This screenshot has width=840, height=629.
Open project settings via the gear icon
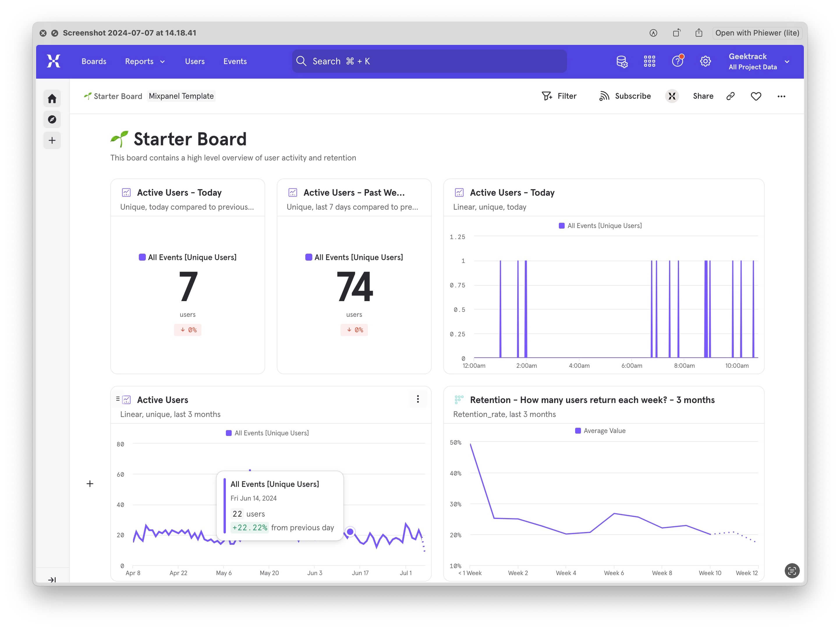[x=706, y=61]
